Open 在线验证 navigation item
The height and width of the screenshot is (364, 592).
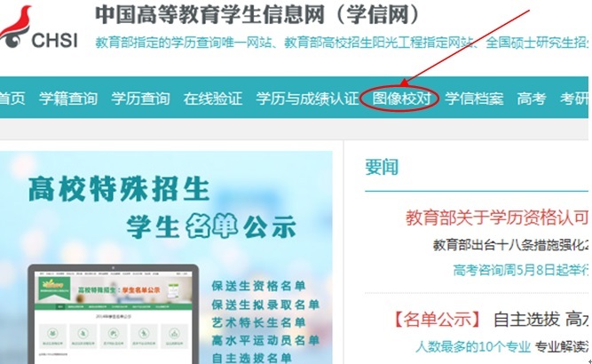[x=213, y=99]
